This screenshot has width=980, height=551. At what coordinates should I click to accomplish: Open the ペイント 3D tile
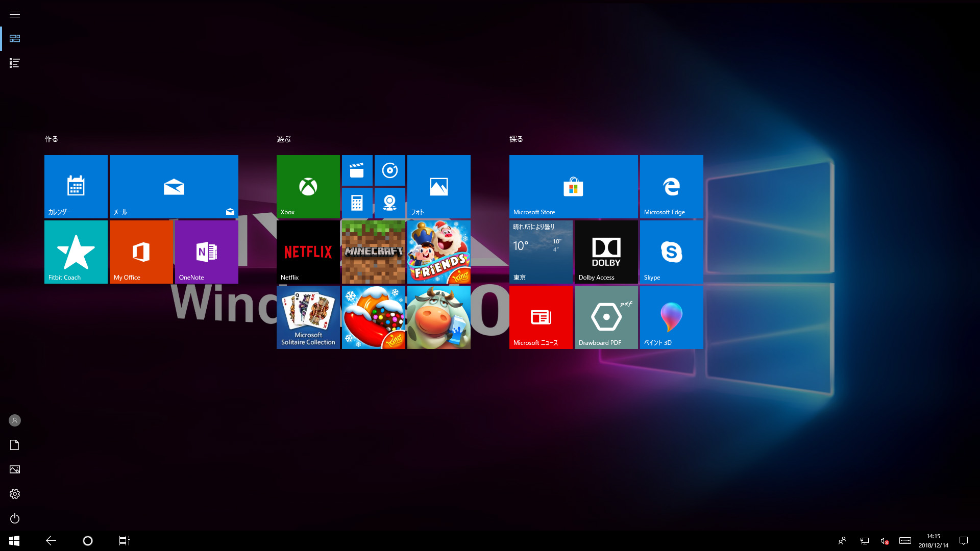tap(671, 317)
